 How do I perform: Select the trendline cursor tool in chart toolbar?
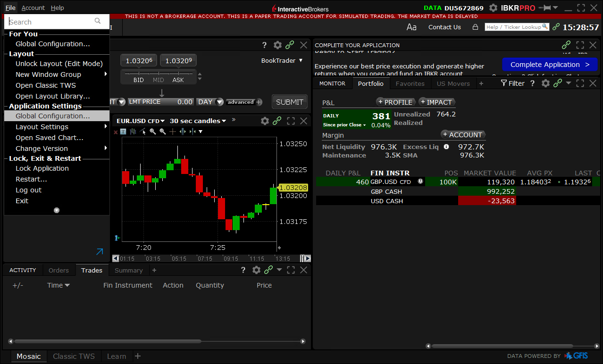tap(142, 132)
